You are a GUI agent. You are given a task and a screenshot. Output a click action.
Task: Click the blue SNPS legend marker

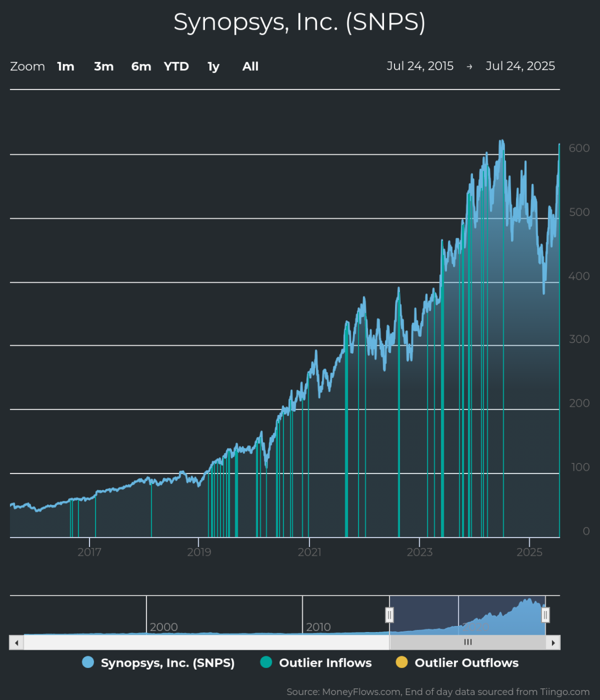point(88,662)
